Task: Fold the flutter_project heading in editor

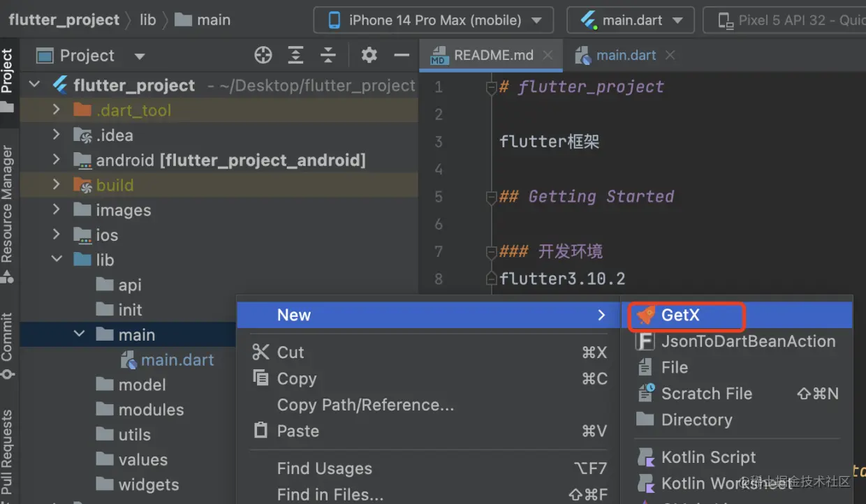Action: [492, 87]
